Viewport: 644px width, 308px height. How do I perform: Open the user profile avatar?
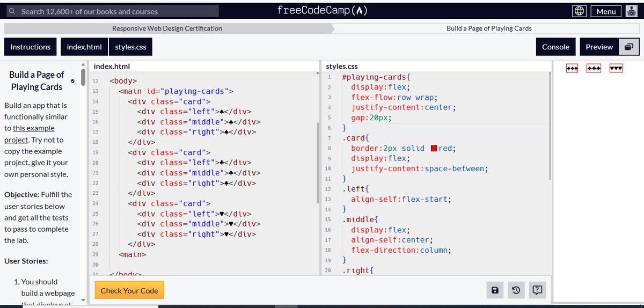[631, 11]
